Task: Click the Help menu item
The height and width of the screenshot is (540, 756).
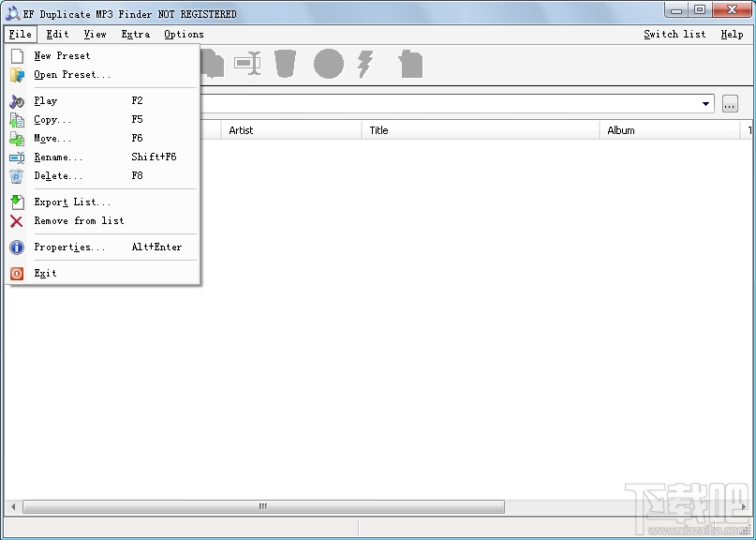Action: tap(732, 34)
